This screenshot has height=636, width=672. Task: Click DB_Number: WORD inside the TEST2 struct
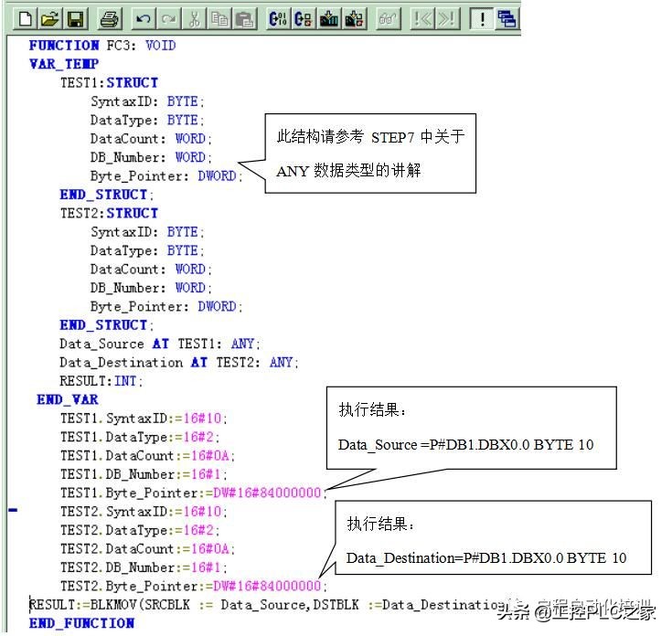151,288
